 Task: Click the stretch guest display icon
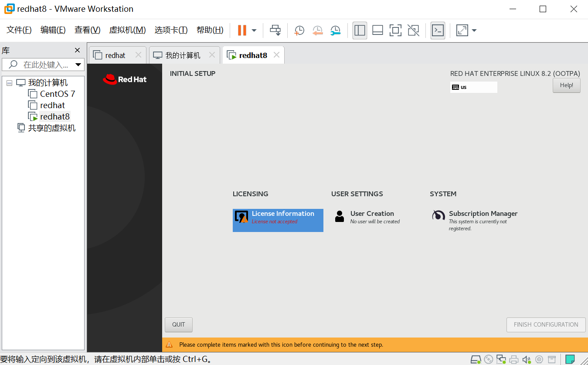click(x=462, y=30)
